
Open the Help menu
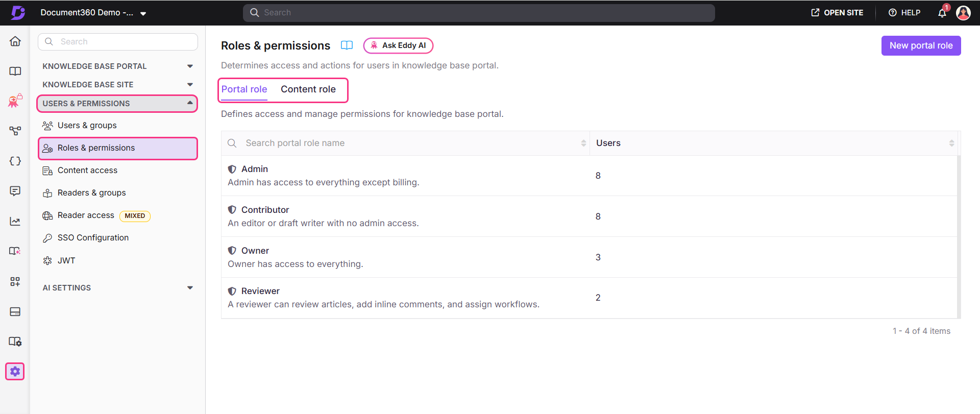[x=904, y=13]
